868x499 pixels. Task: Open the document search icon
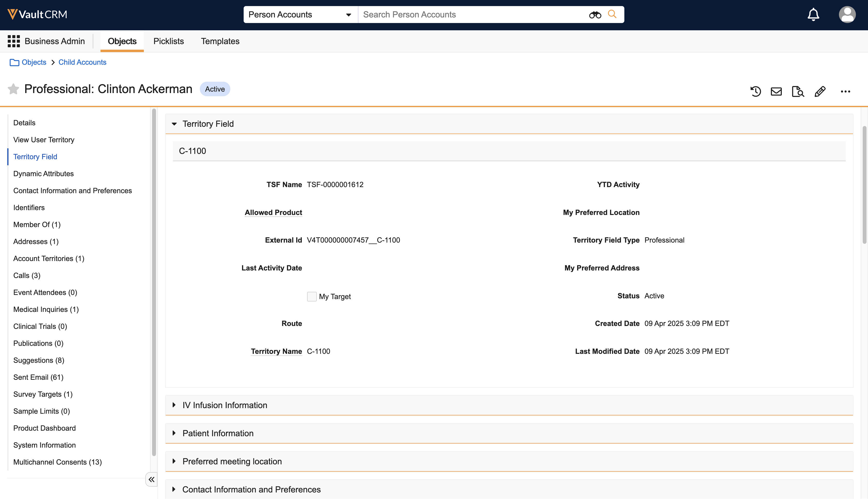[x=798, y=92]
